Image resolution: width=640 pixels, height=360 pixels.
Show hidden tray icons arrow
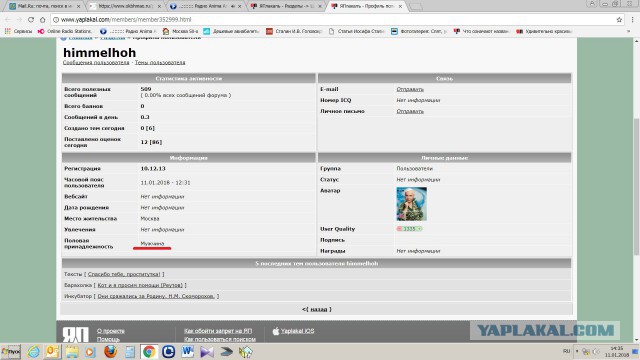coord(577,351)
